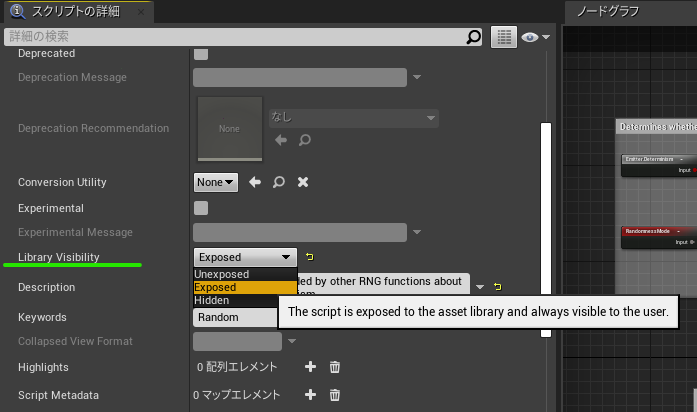This screenshot has height=412, width=697.
Task: Toggle the Deprecated checkbox
Action: (201, 54)
